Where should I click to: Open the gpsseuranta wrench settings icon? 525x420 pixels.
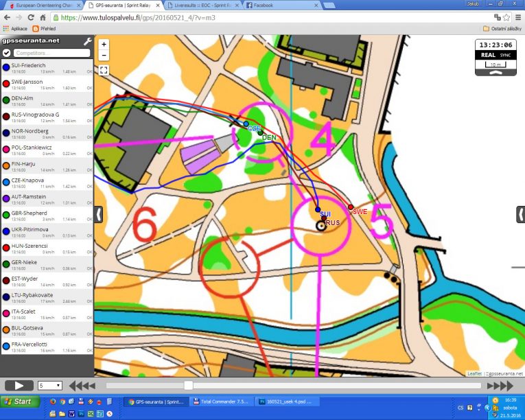click(x=87, y=41)
